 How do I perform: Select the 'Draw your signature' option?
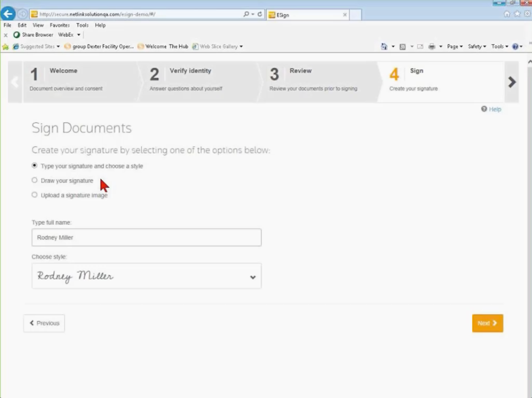pos(35,180)
